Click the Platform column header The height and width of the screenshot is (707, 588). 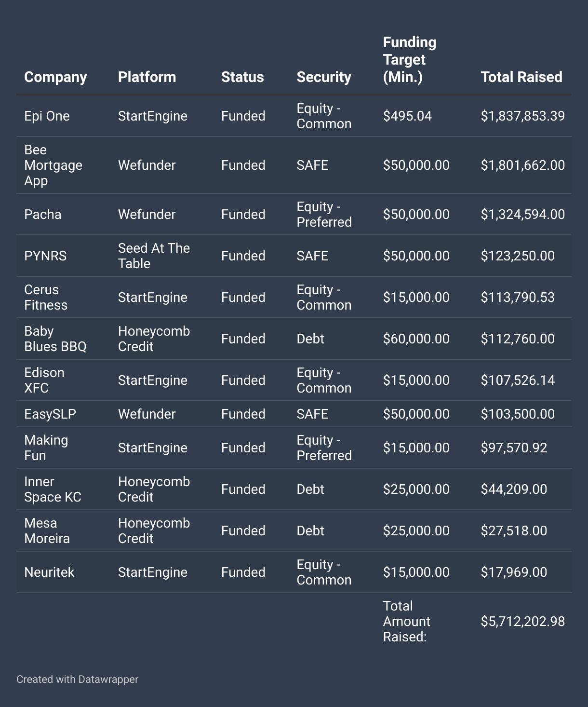pyautogui.click(x=147, y=77)
